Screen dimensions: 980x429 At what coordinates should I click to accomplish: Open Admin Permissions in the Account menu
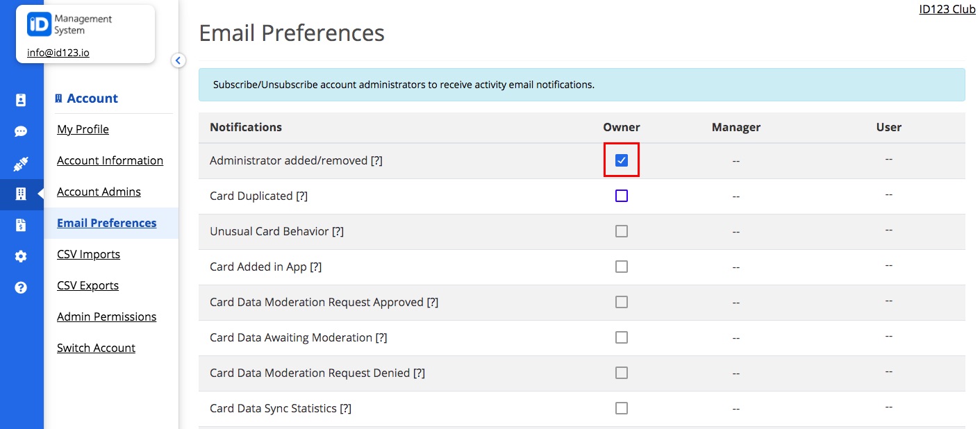point(106,316)
